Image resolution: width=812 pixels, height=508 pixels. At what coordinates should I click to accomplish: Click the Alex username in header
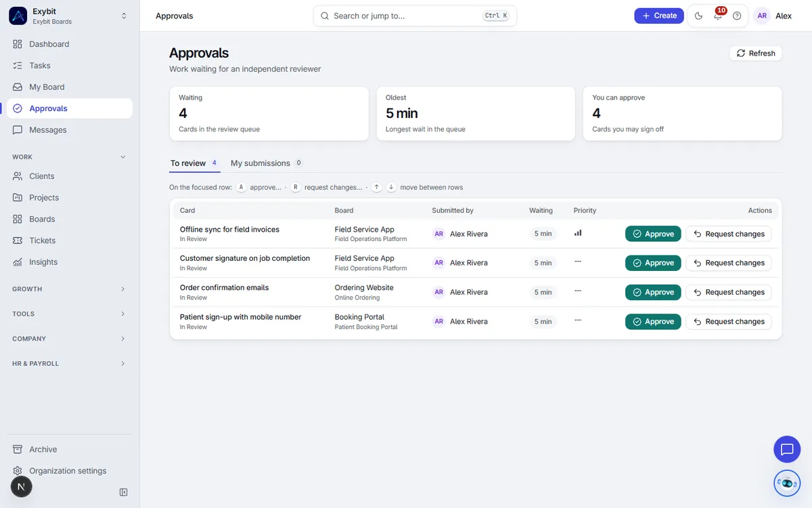784,16
